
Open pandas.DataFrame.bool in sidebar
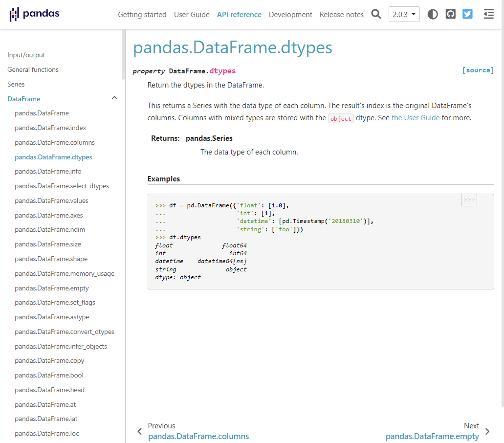[x=49, y=375]
